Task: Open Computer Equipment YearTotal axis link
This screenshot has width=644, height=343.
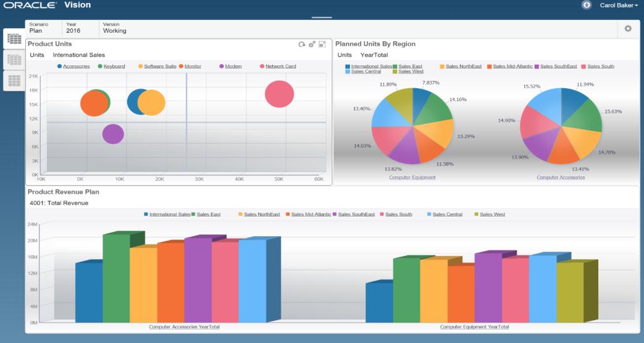Action: pos(474,327)
